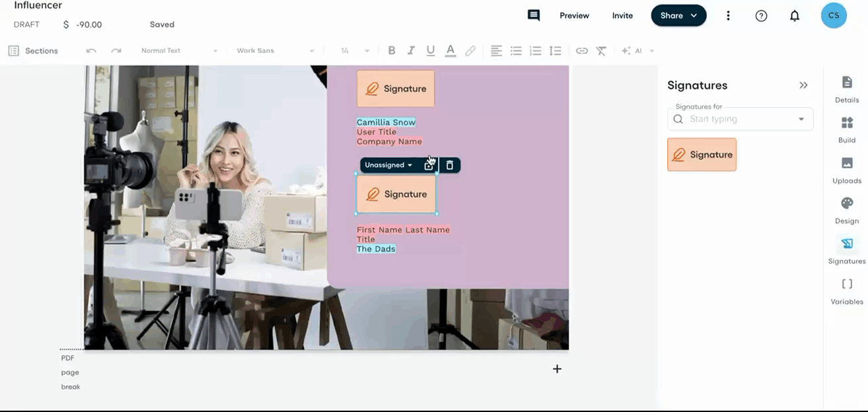Click the undo arrow
Image resolution: width=868 pixels, height=412 pixels.
pyautogui.click(x=91, y=51)
